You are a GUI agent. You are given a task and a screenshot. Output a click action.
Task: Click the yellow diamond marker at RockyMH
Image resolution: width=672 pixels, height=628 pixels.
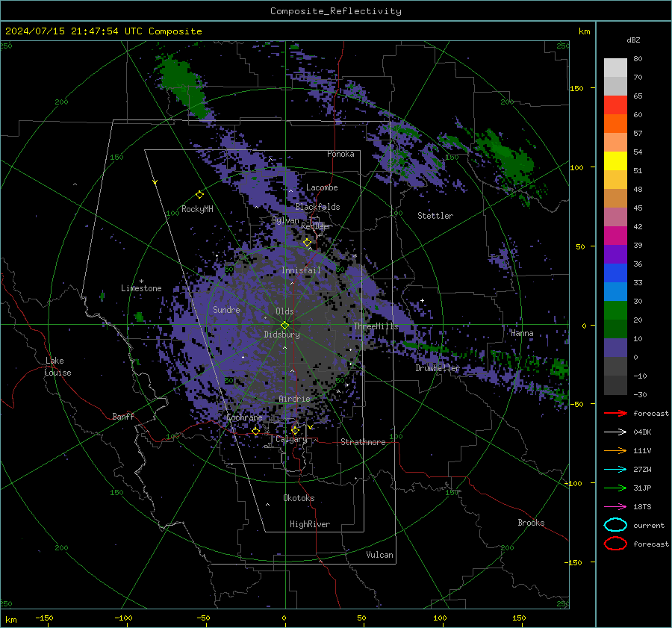[x=199, y=195]
